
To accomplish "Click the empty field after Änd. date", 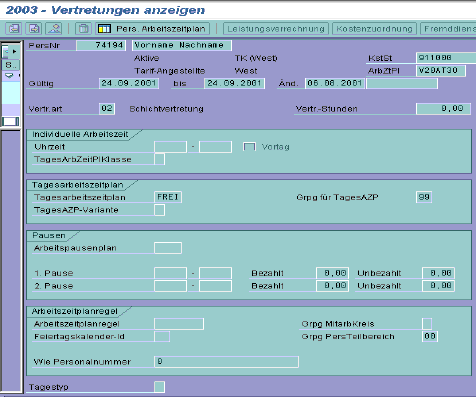I will 402,83.
